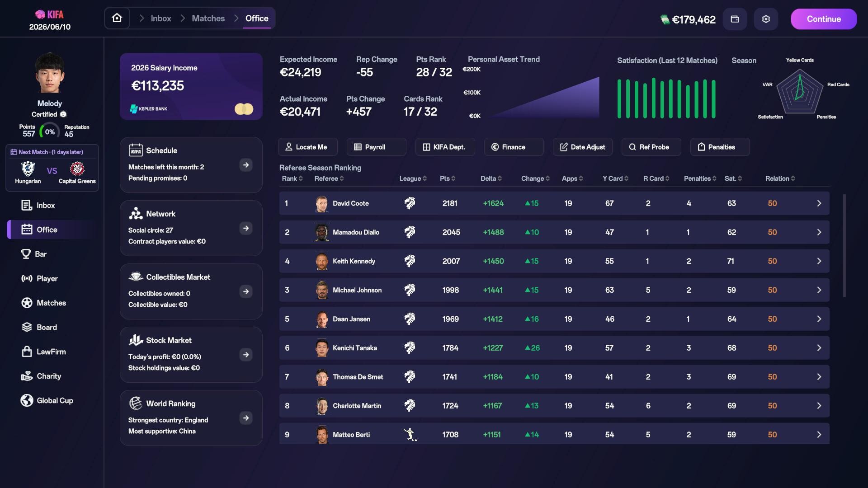Open Stock Market panel arrow
This screenshot has height=488, width=868.
[x=246, y=355]
